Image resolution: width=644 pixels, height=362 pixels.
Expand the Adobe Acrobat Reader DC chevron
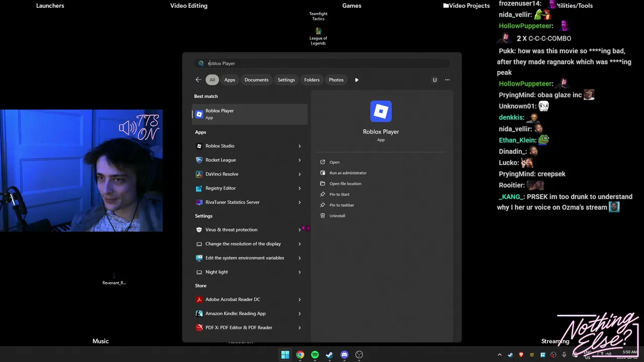click(x=299, y=300)
